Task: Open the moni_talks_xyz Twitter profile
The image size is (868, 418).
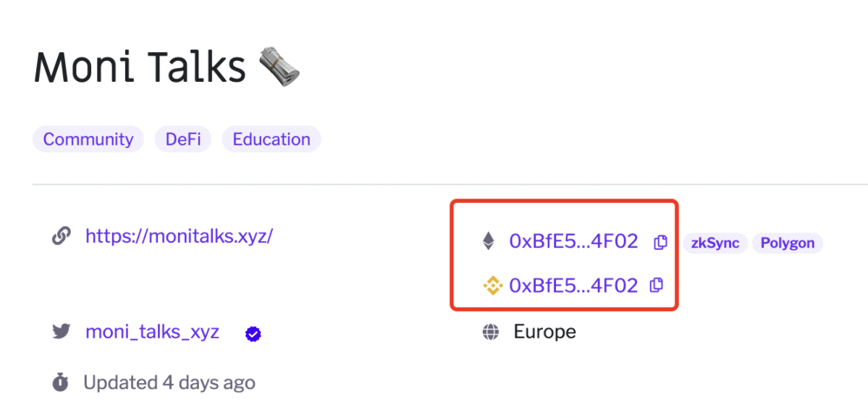Action: tap(152, 333)
